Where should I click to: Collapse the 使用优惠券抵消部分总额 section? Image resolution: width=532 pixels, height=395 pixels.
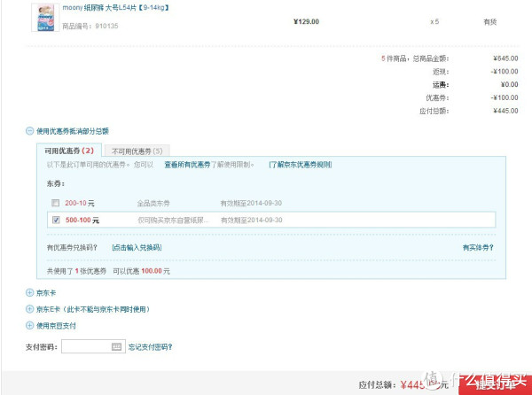coord(29,131)
